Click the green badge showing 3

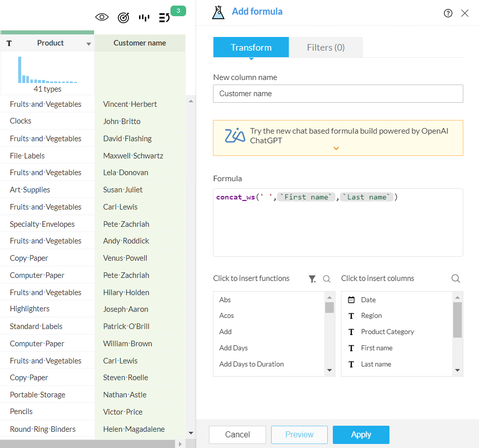(178, 11)
